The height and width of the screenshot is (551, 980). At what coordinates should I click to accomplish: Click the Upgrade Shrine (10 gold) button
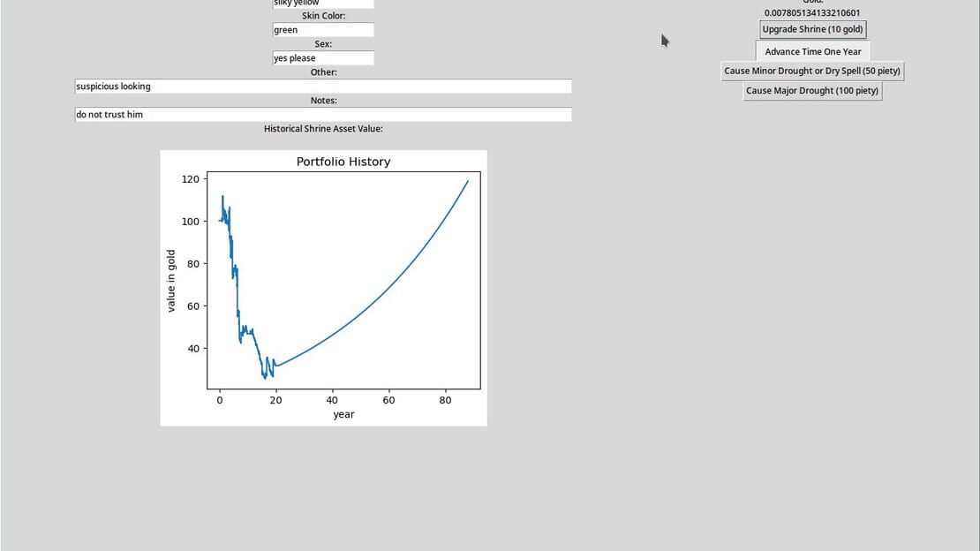click(x=812, y=29)
